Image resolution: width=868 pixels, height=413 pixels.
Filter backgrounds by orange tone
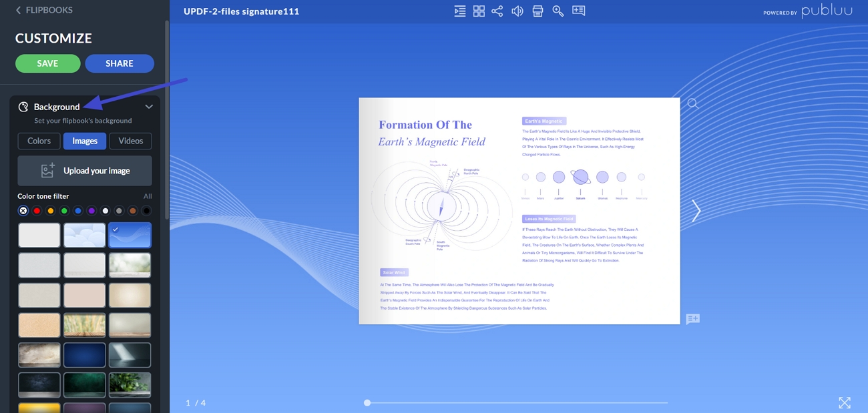51,211
